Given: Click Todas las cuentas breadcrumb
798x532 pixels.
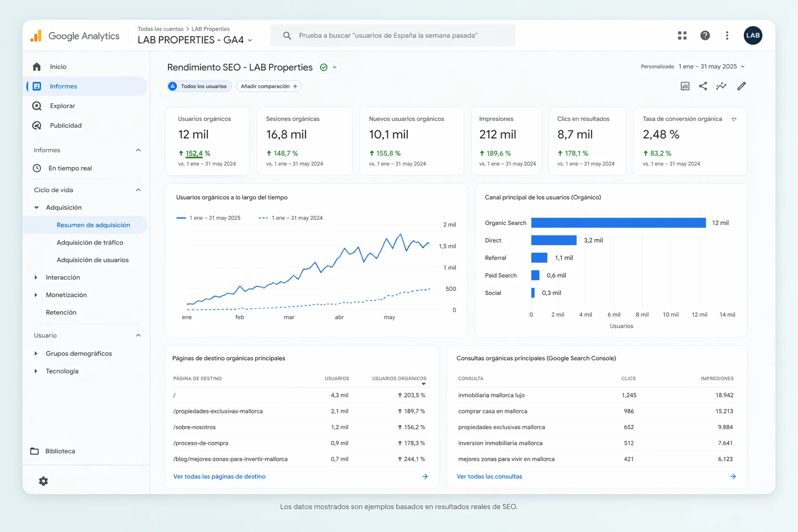Looking at the screenshot, I should pyautogui.click(x=161, y=29).
